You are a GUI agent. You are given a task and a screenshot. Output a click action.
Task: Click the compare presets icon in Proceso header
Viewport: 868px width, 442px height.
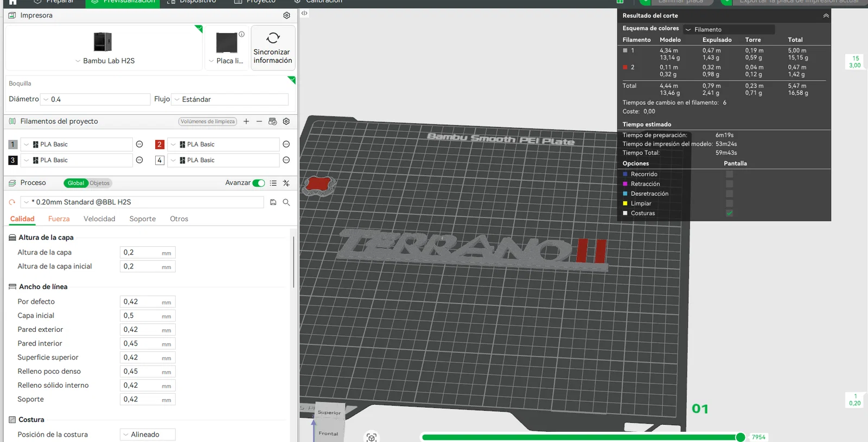[x=286, y=183]
